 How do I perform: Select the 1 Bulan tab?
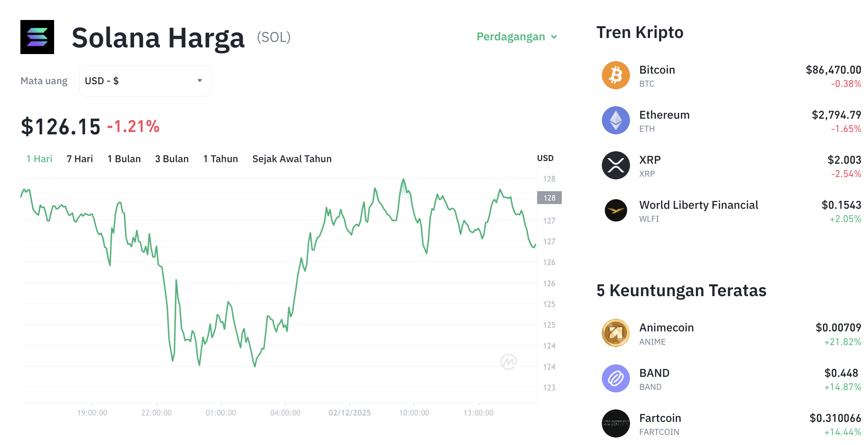(124, 159)
